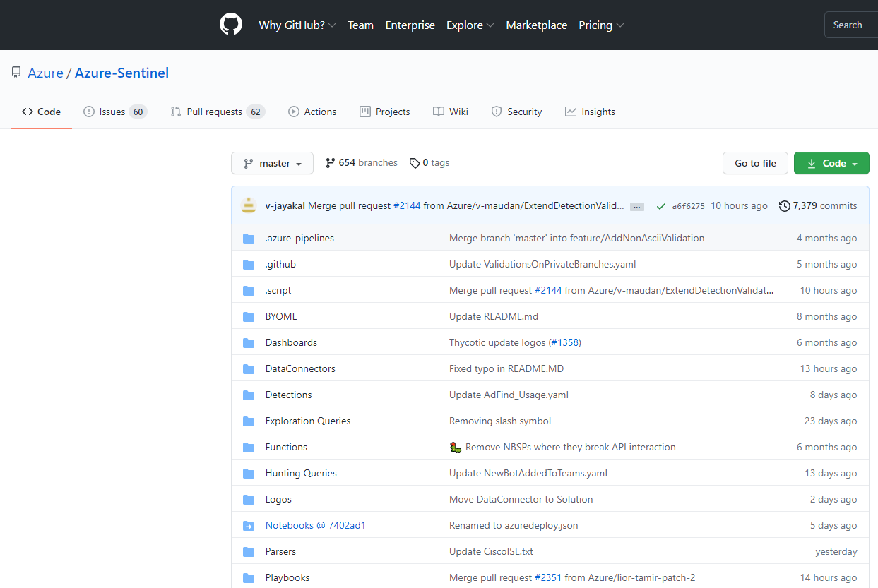
Task: Open the Dashboards folder
Action: (291, 343)
